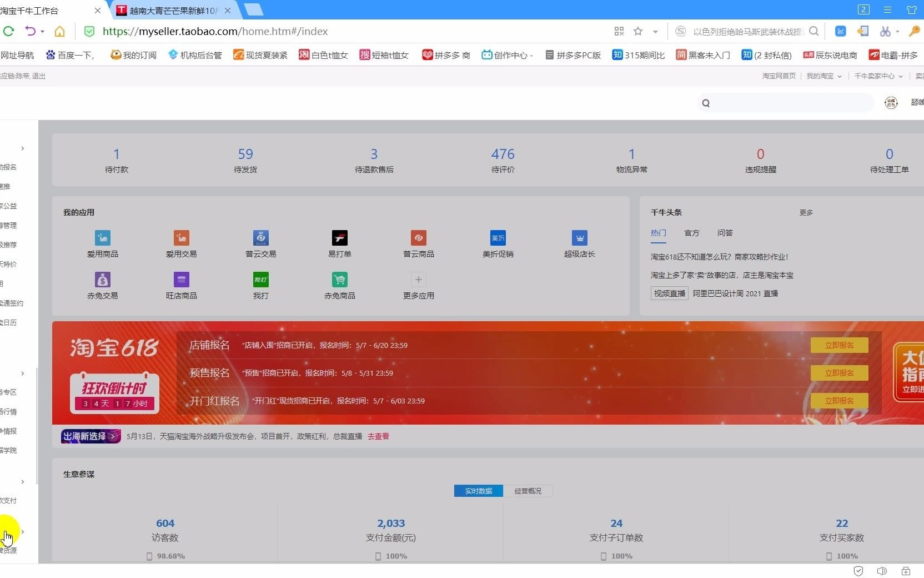Open the 出海新选择 banner tag
Screen dimensions: 924x578
pyautogui.click(x=91, y=436)
